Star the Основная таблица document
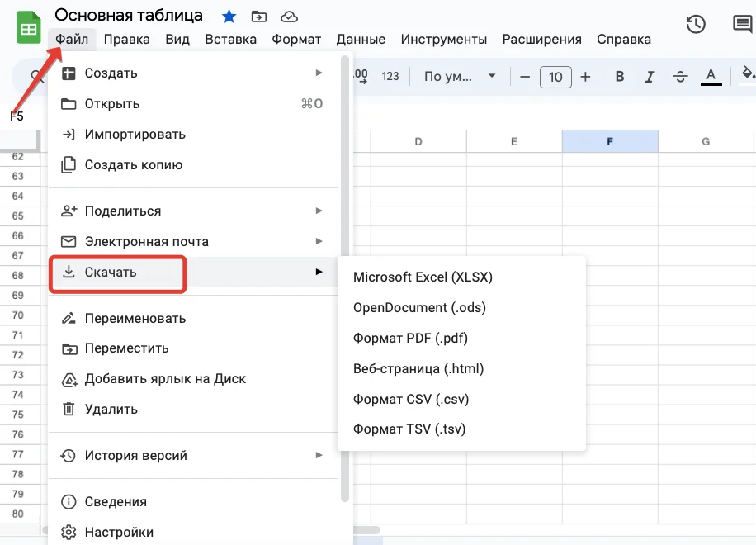 click(x=229, y=16)
